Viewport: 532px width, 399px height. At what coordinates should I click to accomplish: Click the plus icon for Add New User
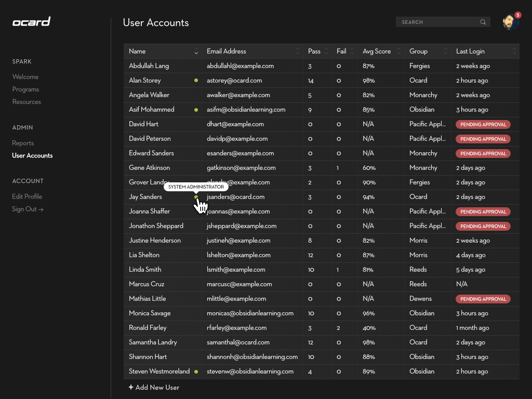tap(131, 388)
